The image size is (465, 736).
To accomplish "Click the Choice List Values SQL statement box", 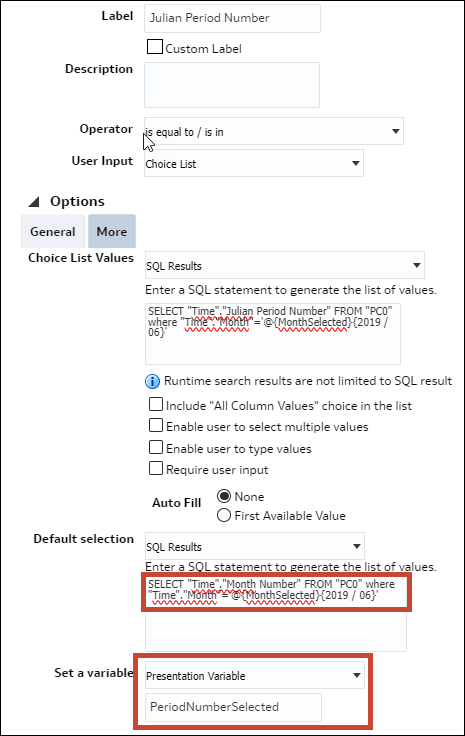I will (273, 334).
